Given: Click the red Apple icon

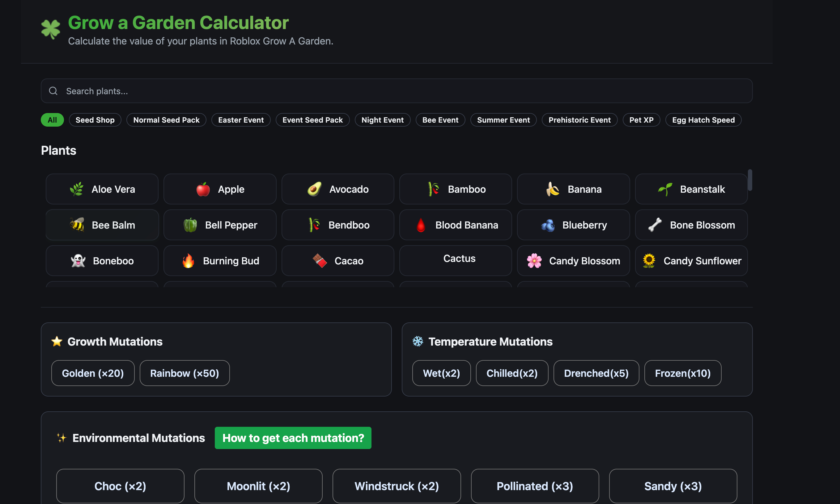Looking at the screenshot, I should (x=203, y=189).
